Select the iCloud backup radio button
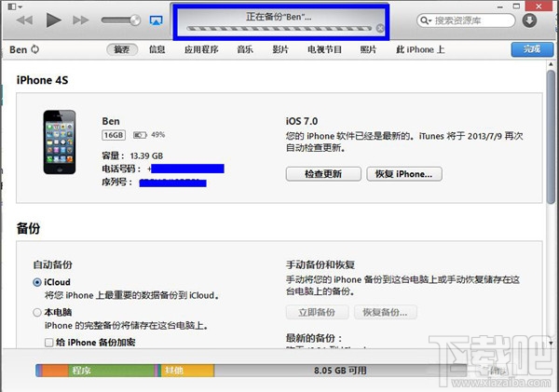Screen dimensions: 559x392 37,282
